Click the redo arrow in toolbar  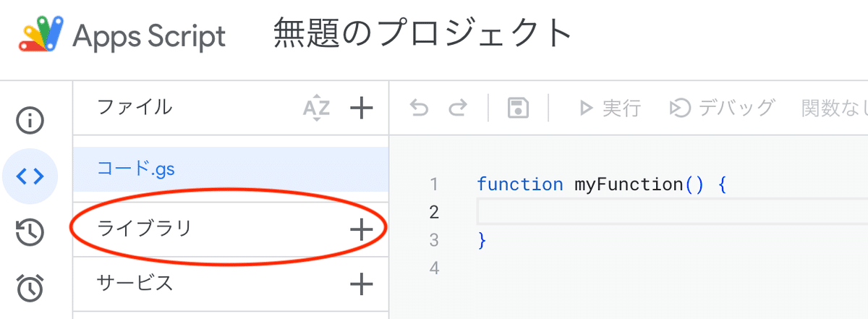click(457, 109)
